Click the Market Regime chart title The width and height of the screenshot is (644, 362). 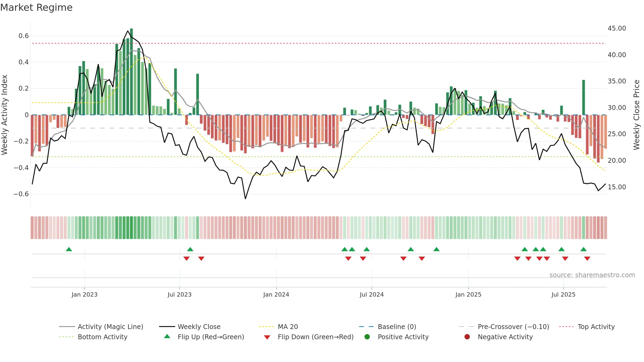36,8
